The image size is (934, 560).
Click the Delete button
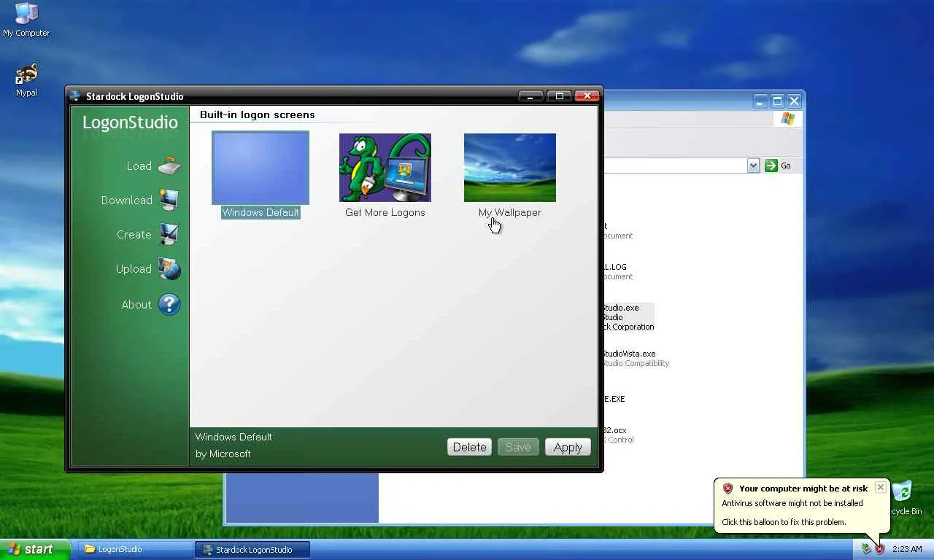(x=469, y=447)
